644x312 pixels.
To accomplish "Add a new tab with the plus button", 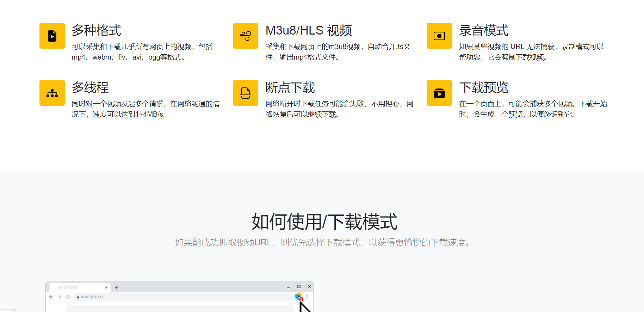I will 116,287.
